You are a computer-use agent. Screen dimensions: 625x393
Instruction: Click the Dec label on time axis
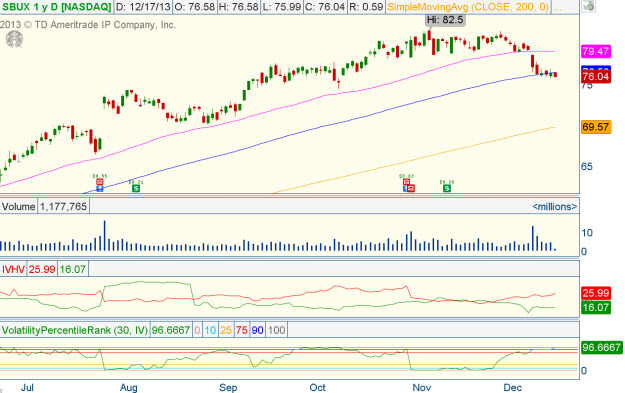pos(513,387)
